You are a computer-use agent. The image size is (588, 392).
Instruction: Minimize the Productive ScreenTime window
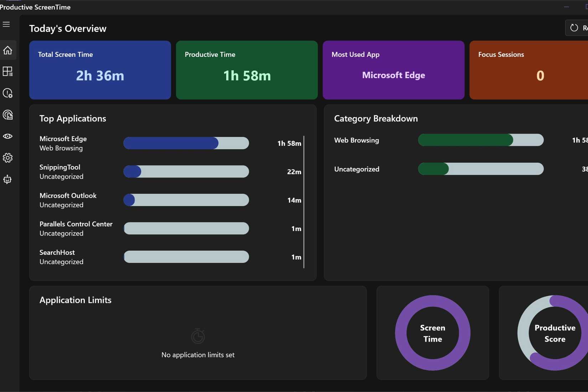tap(566, 7)
